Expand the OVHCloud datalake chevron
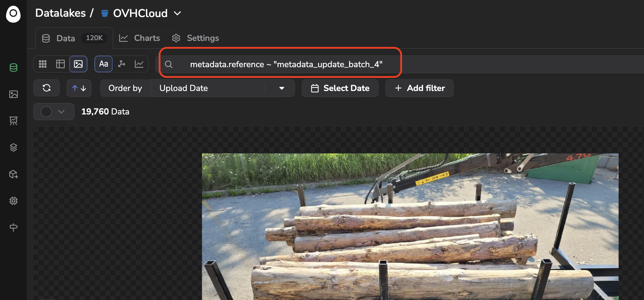Viewport: 644px width, 300px height. (x=177, y=14)
